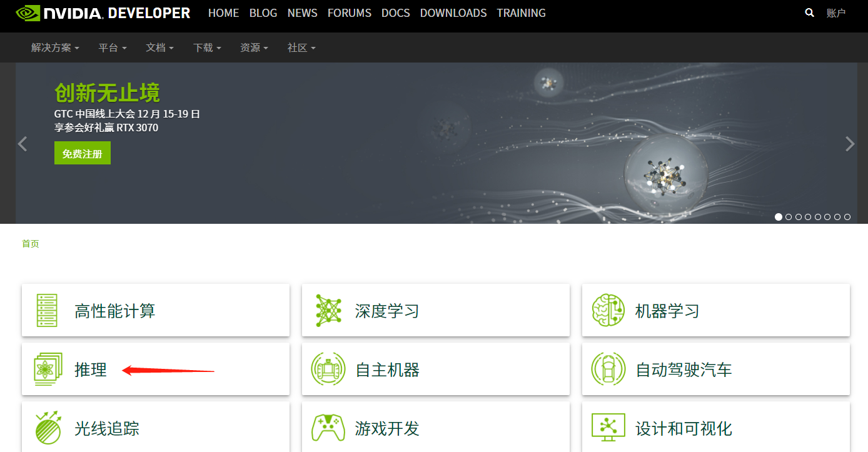Select the third carousel dot
The height and width of the screenshot is (452, 868).
point(798,217)
